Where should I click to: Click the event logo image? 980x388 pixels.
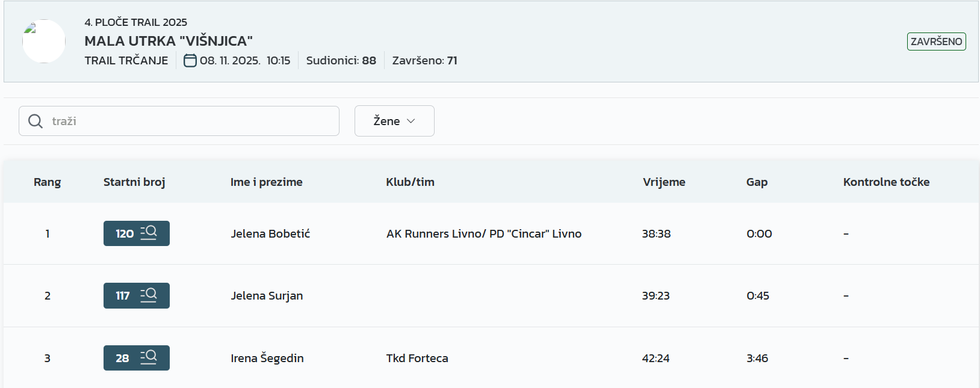tap(44, 42)
